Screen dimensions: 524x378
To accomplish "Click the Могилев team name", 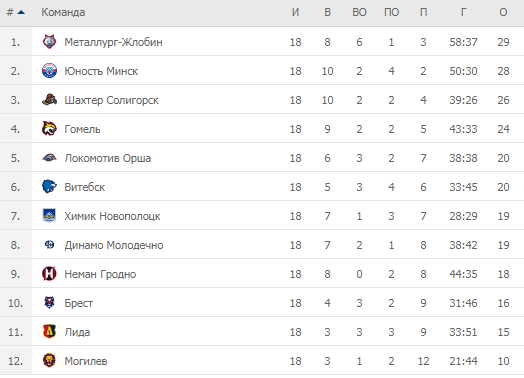I will click(x=86, y=361).
